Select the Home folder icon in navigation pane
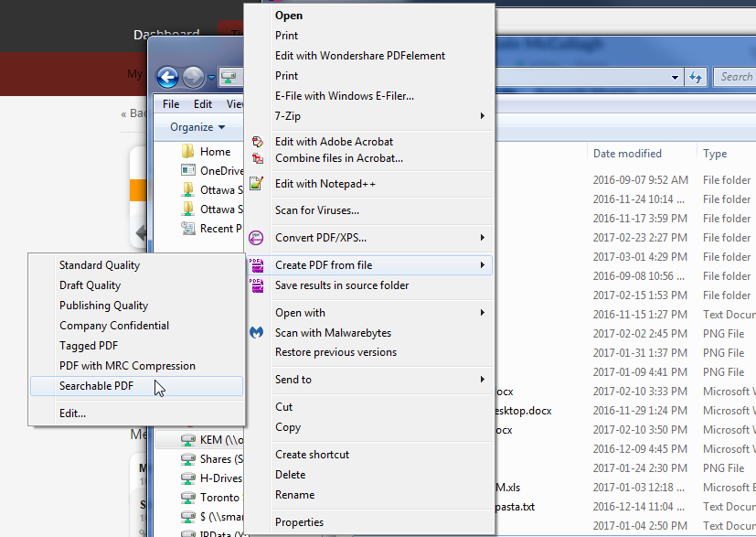The image size is (756, 537). 187,151
